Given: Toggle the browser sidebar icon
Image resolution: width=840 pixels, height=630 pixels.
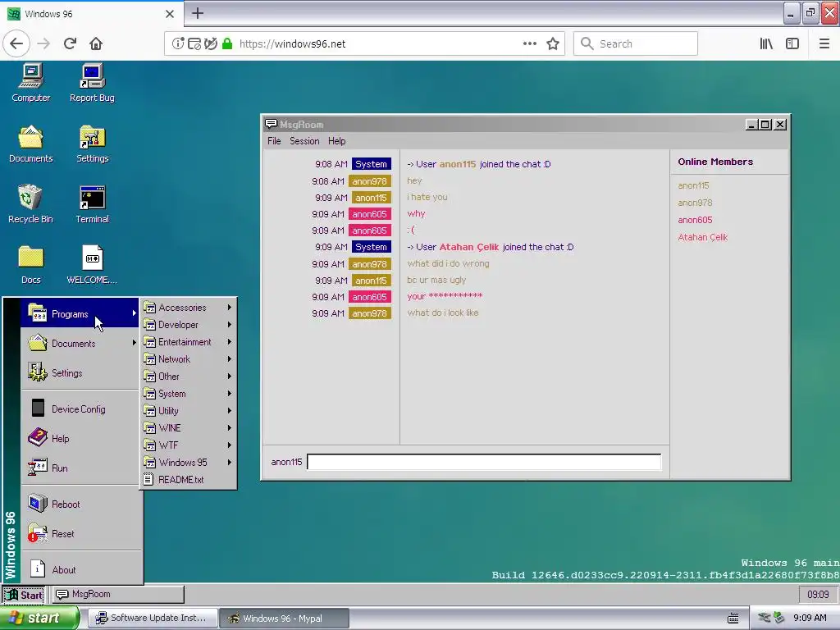Looking at the screenshot, I should click(x=792, y=44).
